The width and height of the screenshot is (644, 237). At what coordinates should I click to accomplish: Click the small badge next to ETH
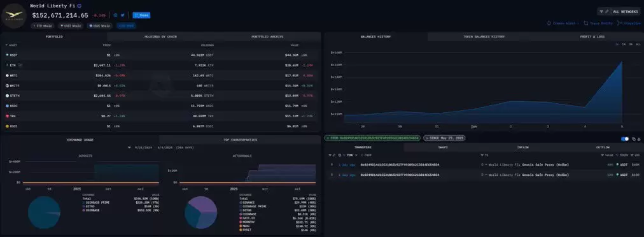click(20, 65)
